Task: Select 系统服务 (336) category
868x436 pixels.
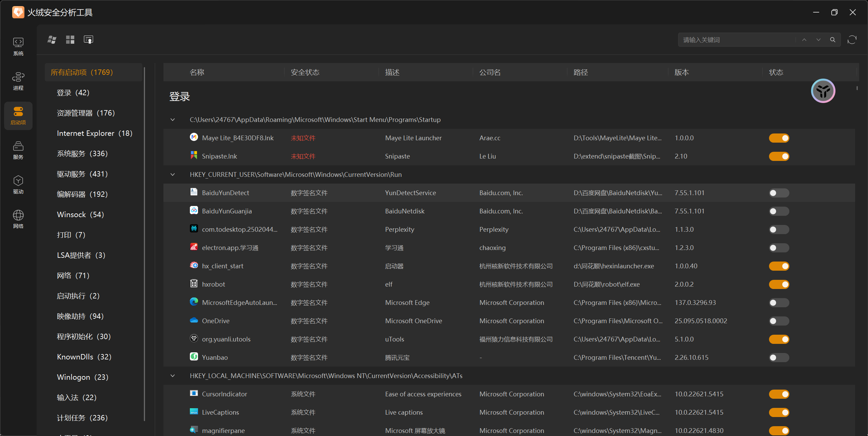Action: (82, 153)
